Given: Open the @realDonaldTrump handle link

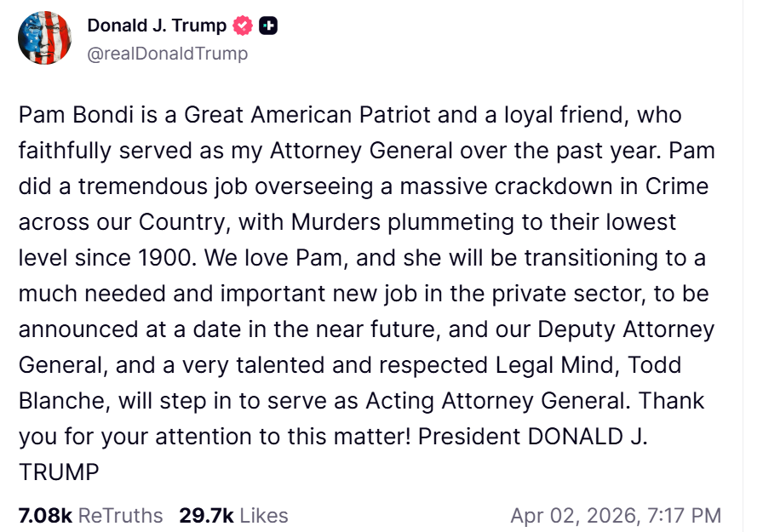Looking at the screenshot, I should [x=168, y=54].
